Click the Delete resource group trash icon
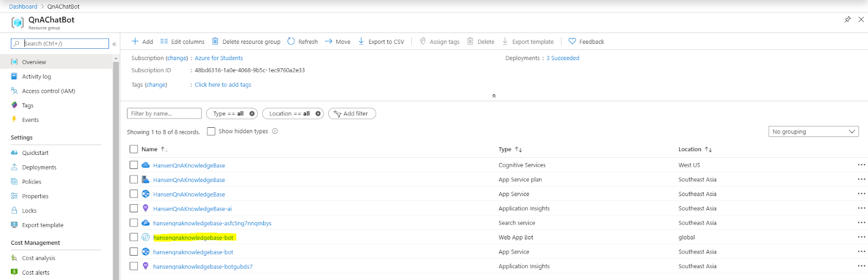Image resolution: width=868 pixels, height=280 pixels. (x=215, y=41)
